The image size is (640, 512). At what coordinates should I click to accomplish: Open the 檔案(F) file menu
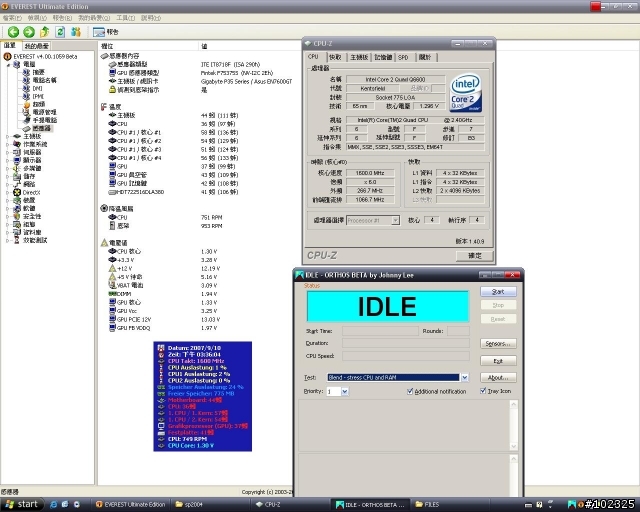point(12,18)
